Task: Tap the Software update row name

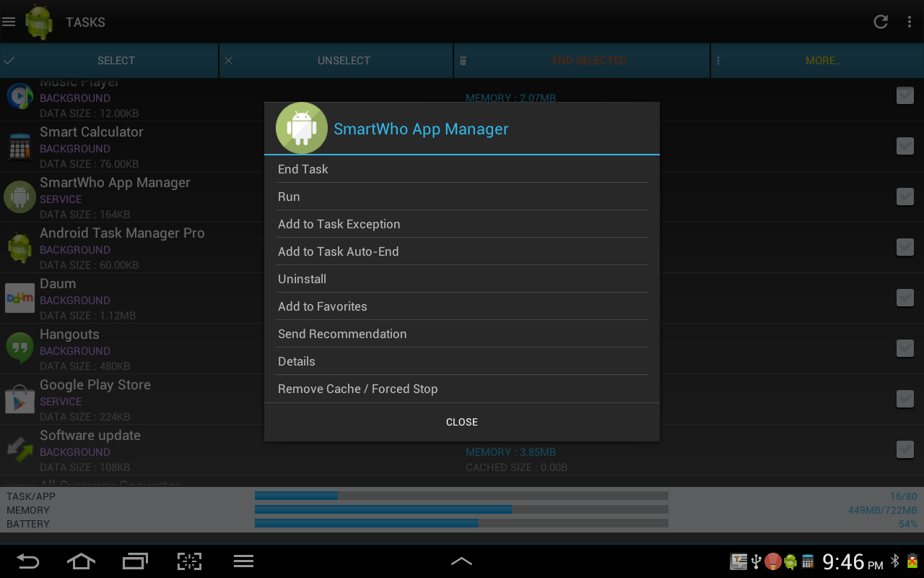Action: click(90, 436)
